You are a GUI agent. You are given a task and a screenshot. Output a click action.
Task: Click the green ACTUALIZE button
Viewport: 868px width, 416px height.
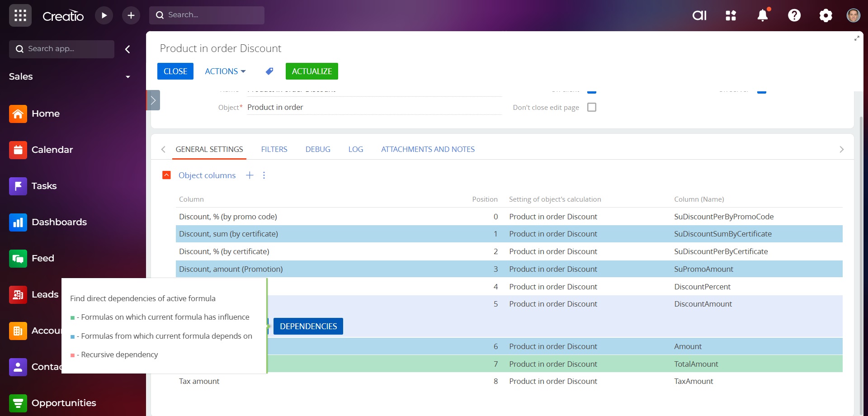pos(311,71)
